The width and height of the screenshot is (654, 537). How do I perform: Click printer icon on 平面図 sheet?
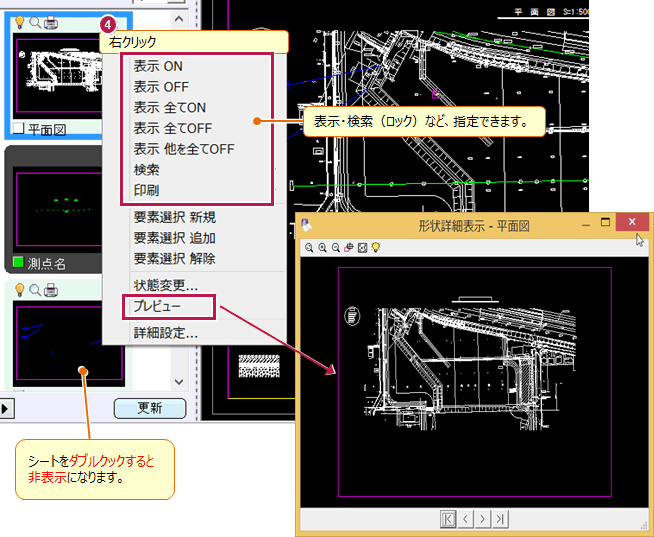tap(51, 23)
